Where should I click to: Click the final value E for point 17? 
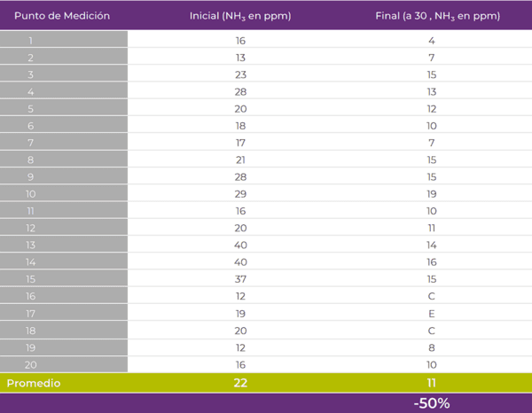point(432,314)
